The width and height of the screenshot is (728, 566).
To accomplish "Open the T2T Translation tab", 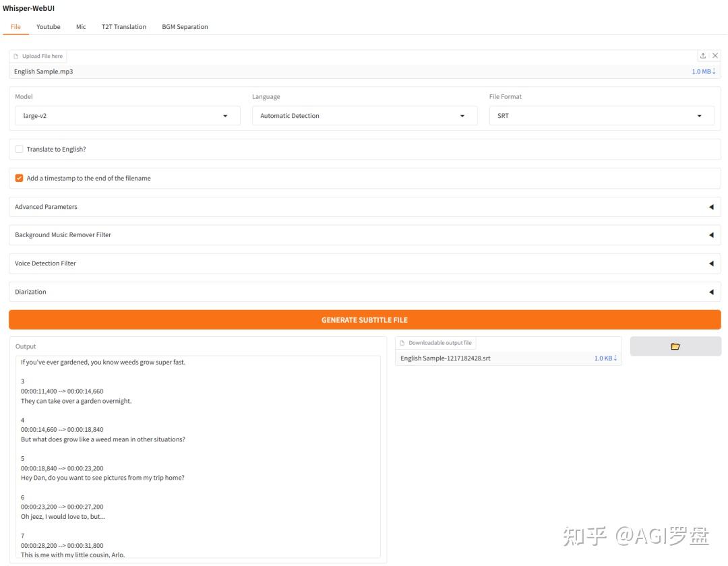I will click(x=124, y=27).
